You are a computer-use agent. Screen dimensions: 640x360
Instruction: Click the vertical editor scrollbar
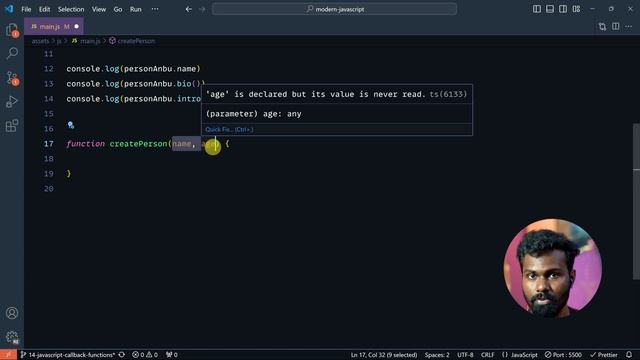click(x=636, y=202)
